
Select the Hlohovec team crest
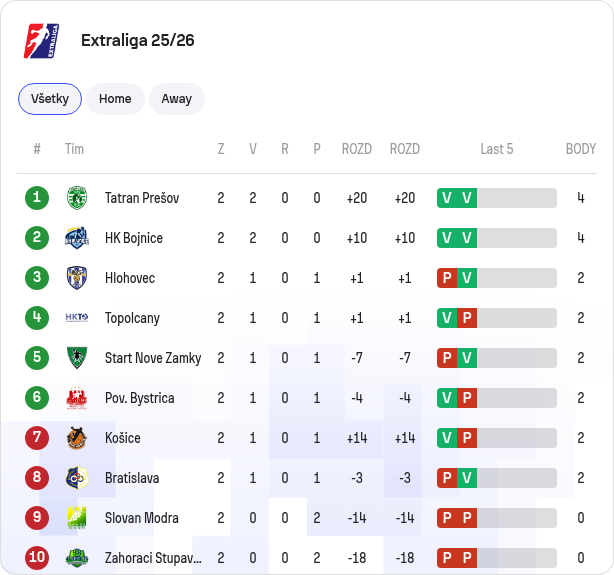tap(77, 278)
